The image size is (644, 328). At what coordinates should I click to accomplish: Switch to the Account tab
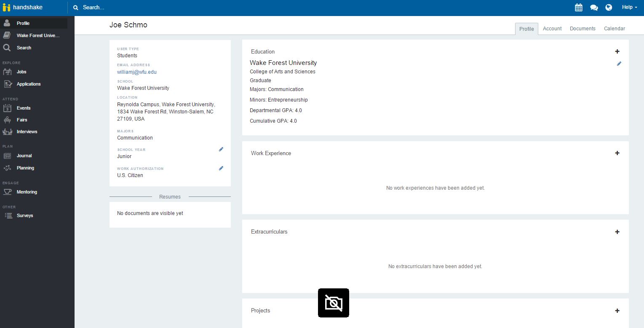(552, 29)
